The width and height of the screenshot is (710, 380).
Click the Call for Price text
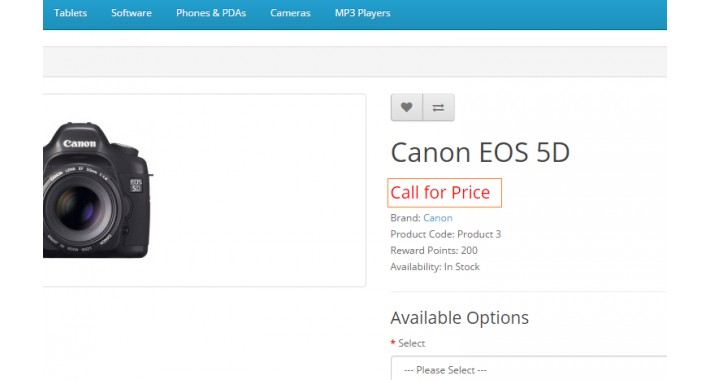pos(440,192)
